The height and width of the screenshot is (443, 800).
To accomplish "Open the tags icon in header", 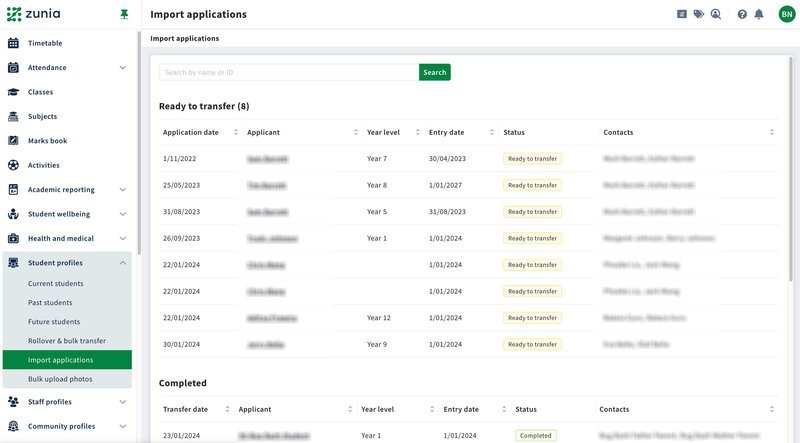I will pyautogui.click(x=698, y=14).
